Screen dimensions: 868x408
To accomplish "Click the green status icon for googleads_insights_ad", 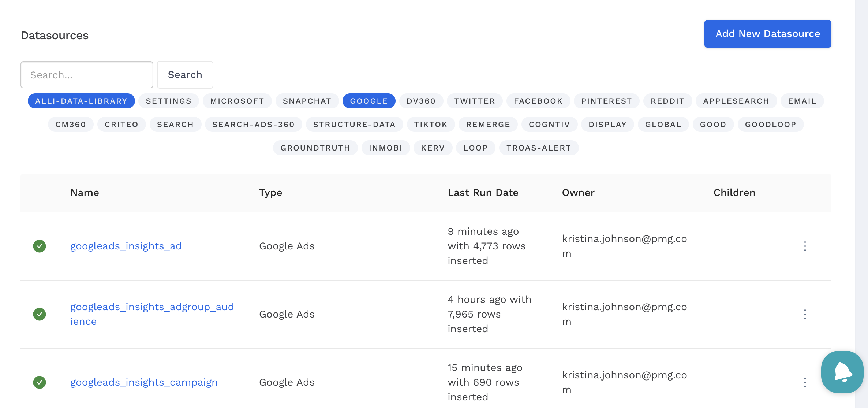I will click(40, 246).
